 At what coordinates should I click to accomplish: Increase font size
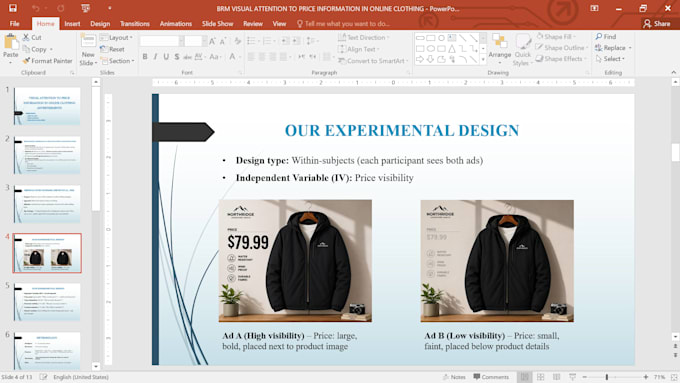click(x=212, y=41)
